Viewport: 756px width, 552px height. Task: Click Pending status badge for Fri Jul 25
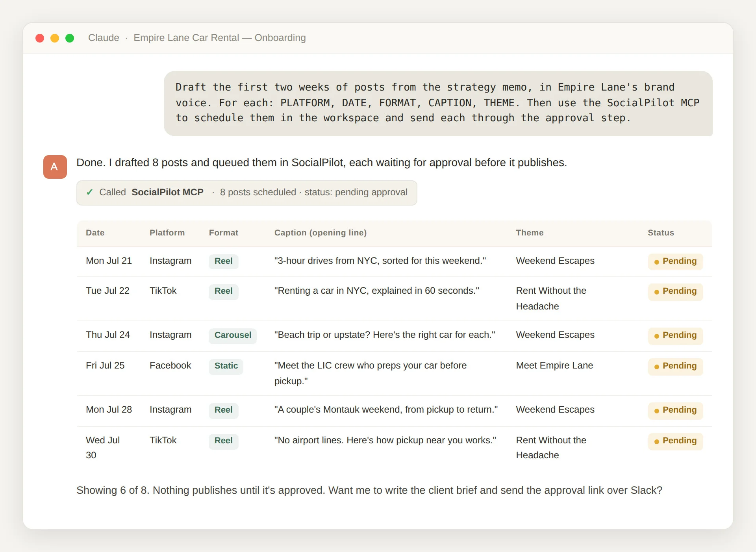(676, 366)
